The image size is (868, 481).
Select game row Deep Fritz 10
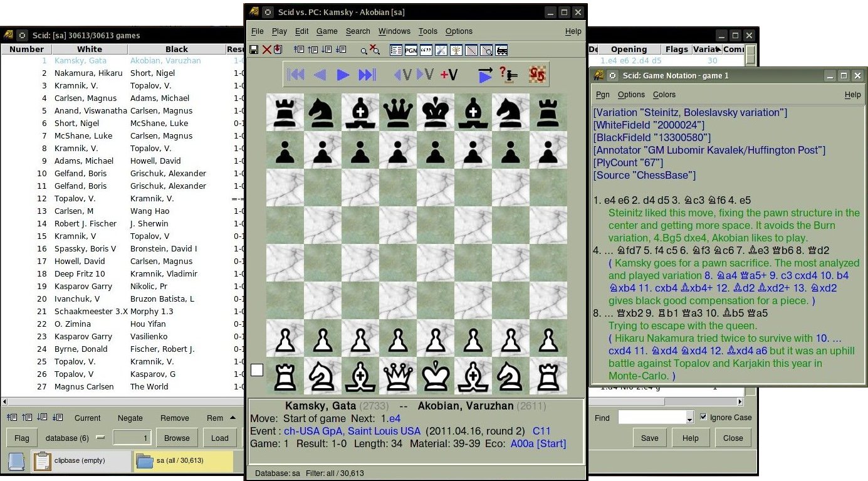click(x=123, y=274)
